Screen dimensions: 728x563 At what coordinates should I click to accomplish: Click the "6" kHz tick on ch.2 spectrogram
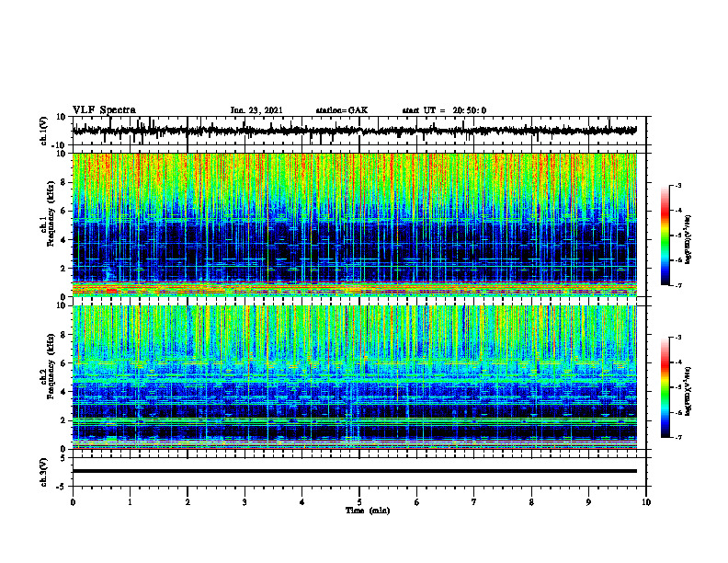(x=63, y=363)
